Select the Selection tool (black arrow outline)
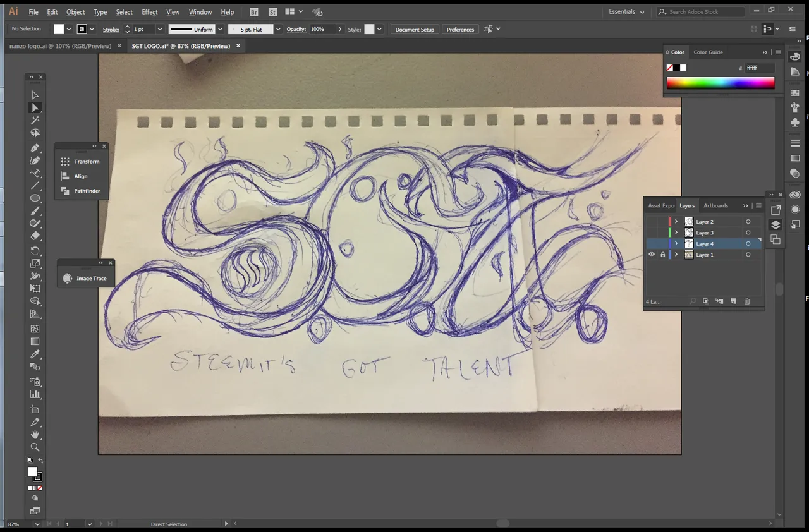 pos(35,95)
